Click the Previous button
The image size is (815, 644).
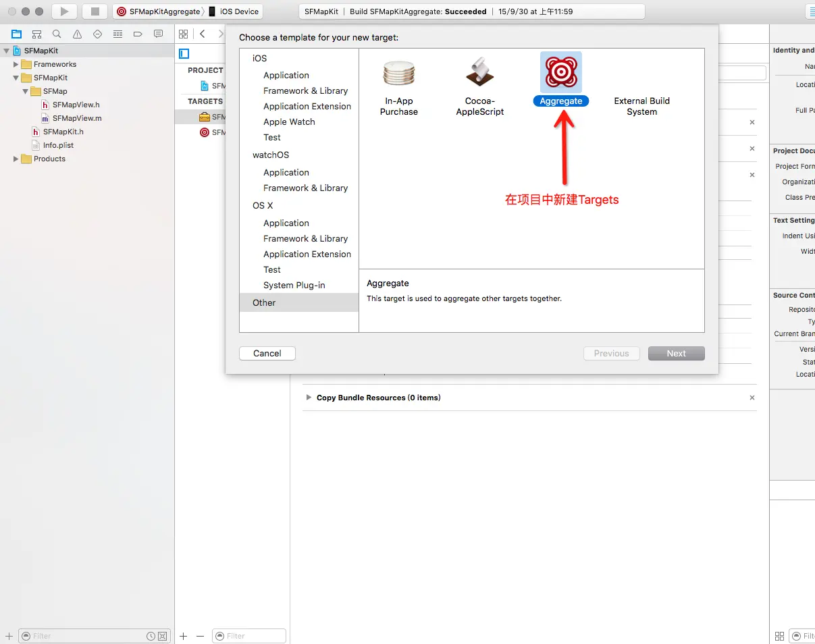click(x=612, y=353)
